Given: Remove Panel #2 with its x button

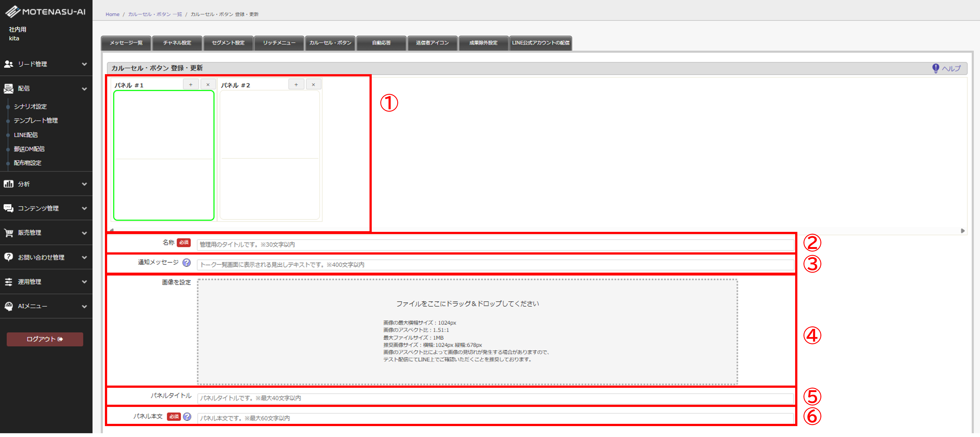Looking at the screenshot, I should click(x=313, y=84).
